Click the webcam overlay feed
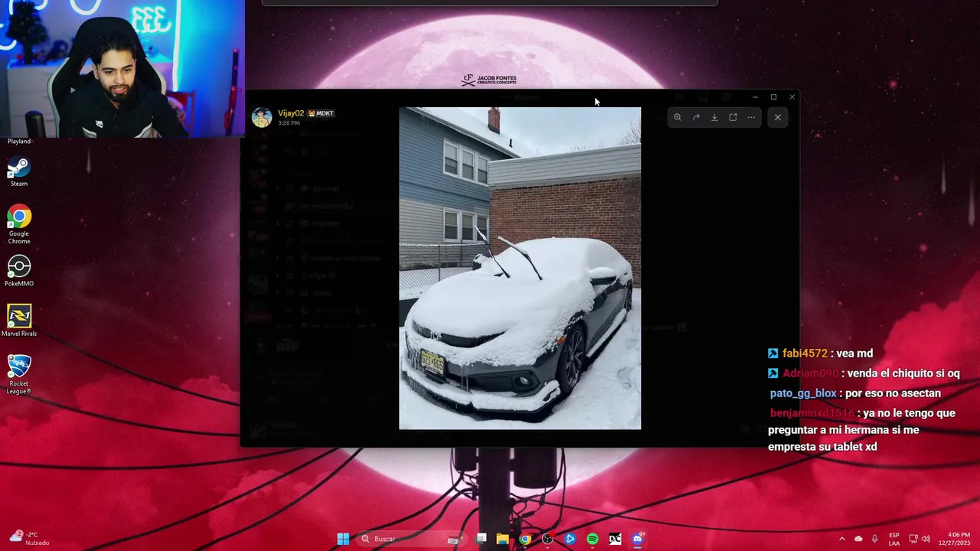The width and height of the screenshot is (980, 551). 122,69
